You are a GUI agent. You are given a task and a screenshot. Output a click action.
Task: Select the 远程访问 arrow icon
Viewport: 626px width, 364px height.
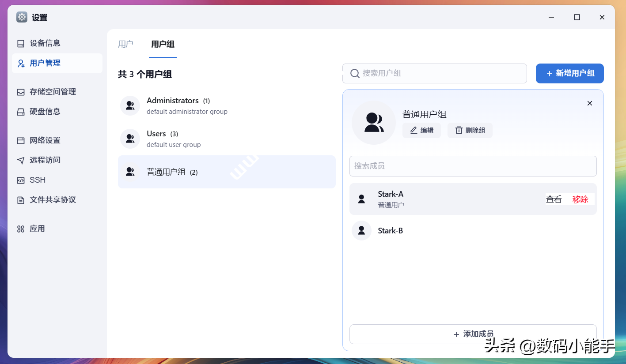[x=21, y=160]
